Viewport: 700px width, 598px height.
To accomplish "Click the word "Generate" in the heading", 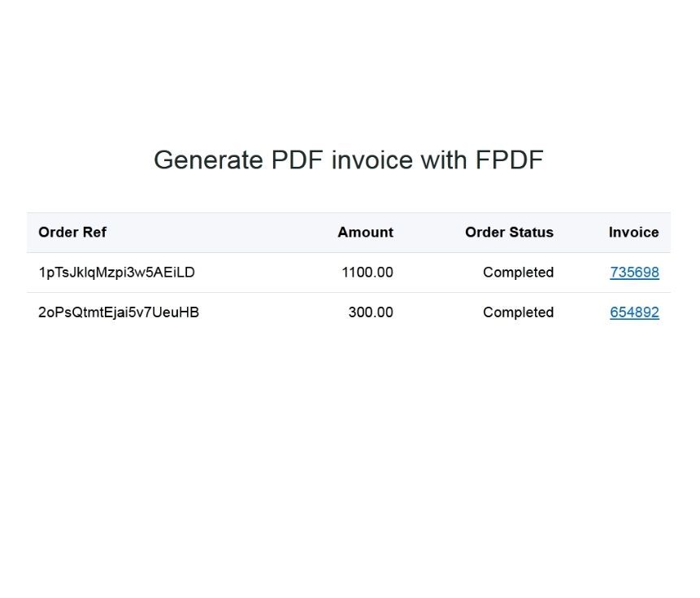I will tap(208, 160).
